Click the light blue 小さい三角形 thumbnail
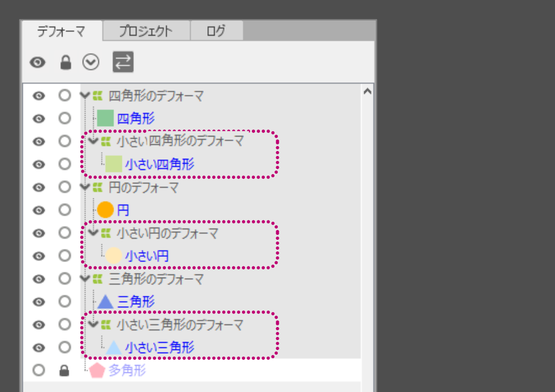 tap(114, 348)
